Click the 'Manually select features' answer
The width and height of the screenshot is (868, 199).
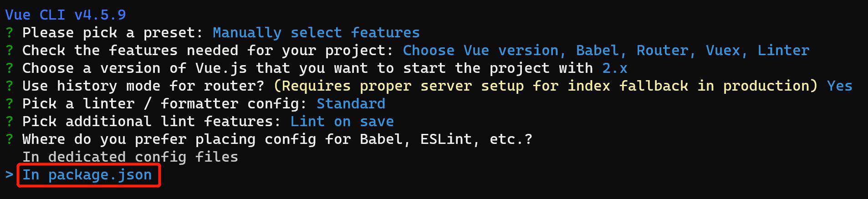[316, 33]
